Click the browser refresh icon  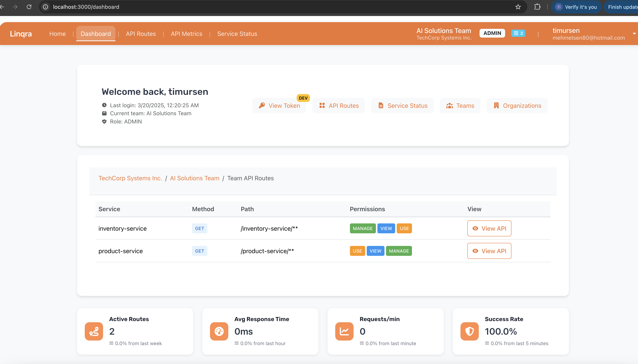click(x=29, y=7)
